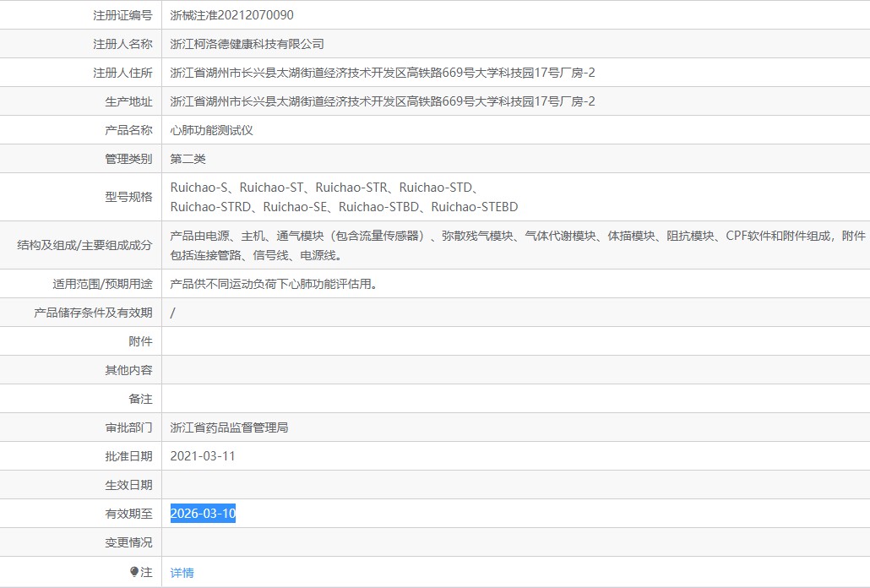
Task: Click the 适用范围/预期用途 label
Action: [x=103, y=284]
